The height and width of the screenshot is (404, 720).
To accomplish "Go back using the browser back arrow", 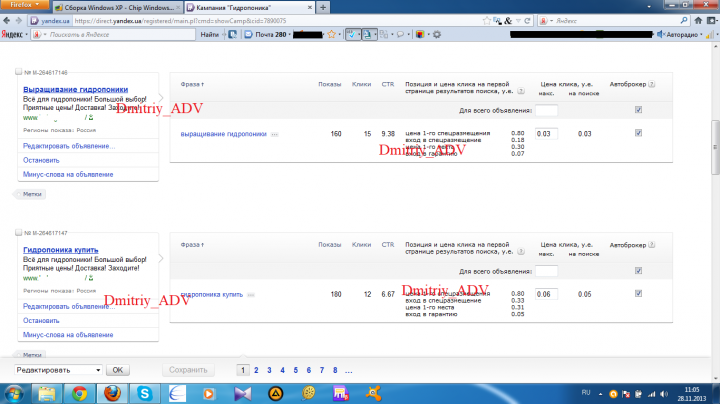I will point(6,21).
